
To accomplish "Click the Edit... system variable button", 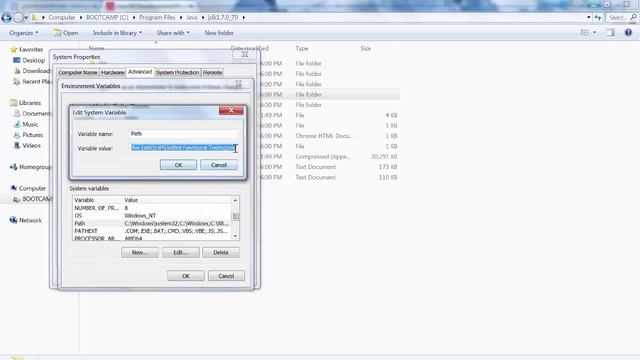I will coord(180,253).
